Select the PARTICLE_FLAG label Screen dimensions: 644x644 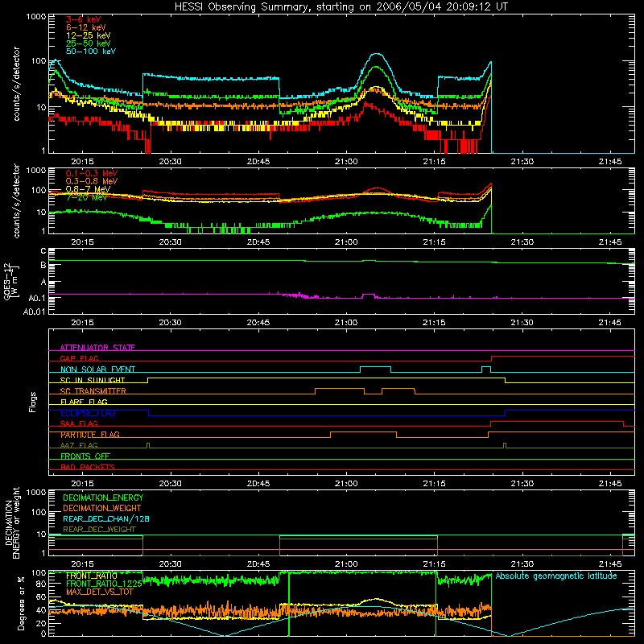tap(90, 435)
